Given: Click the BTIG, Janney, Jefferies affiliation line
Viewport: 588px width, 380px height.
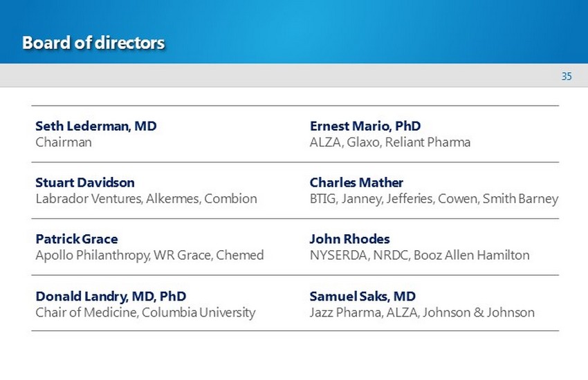Looking at the screenshot, I should click(434, 199).
